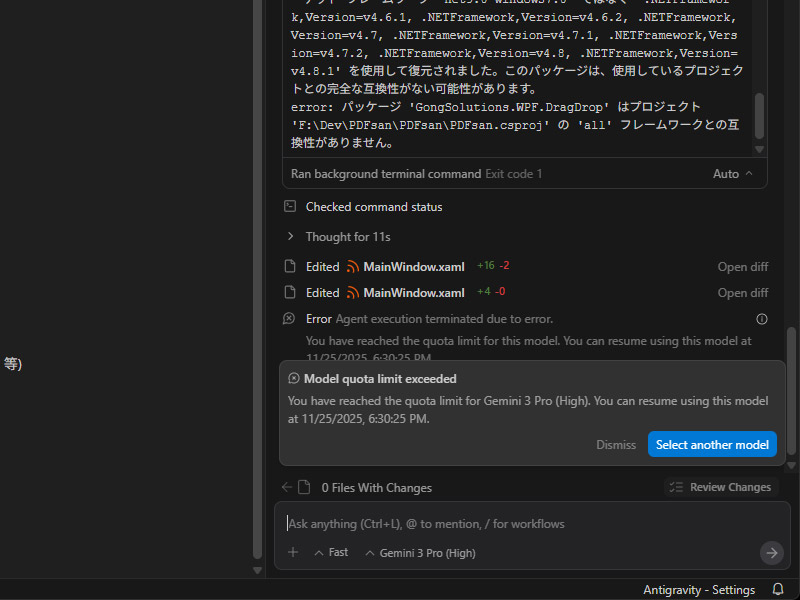Screen dimensions: 800x600
Task: Click Exit code 1 label
Action: [513, 174]
